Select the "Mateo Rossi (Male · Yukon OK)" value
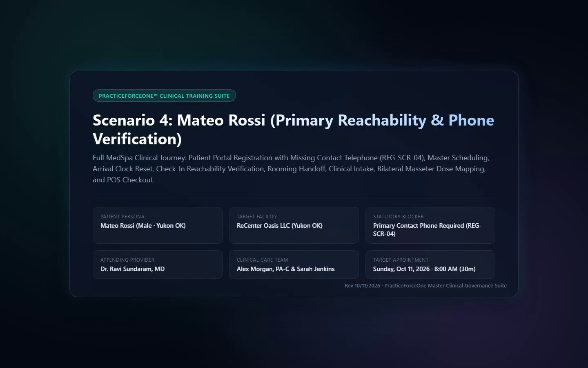 coord(143,226)
